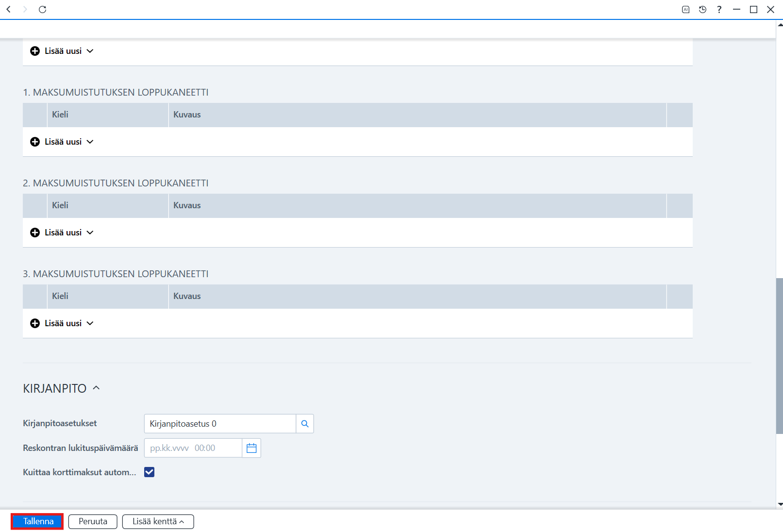Click search icon next to Kirjanpitoasetukset field
Screen dimensions: 783x532
[x=305, y=424]
